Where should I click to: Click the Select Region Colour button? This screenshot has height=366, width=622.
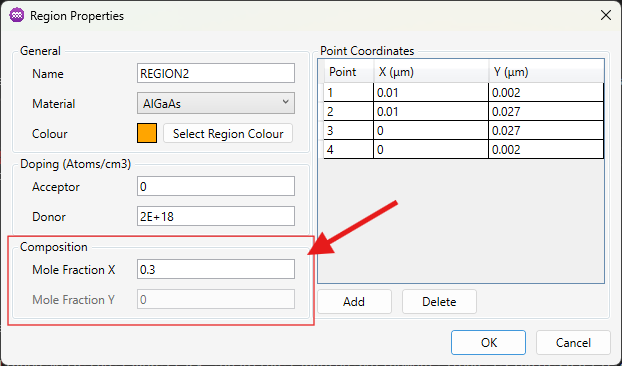pyautogui.click(x=228, y=134)
